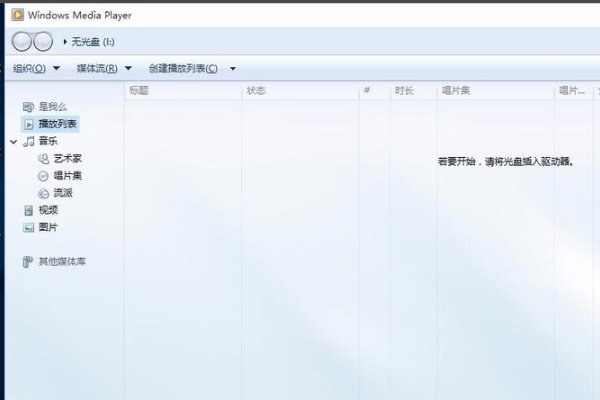The height and width of the screenshot is (400, 600).
Task: Open the 唱片集 sidebar view
Action: coord(68,176)
